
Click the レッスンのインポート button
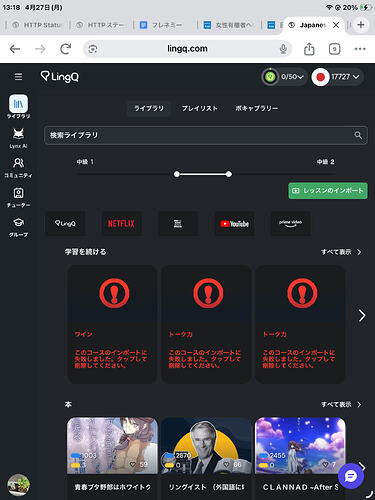(328, 191)
